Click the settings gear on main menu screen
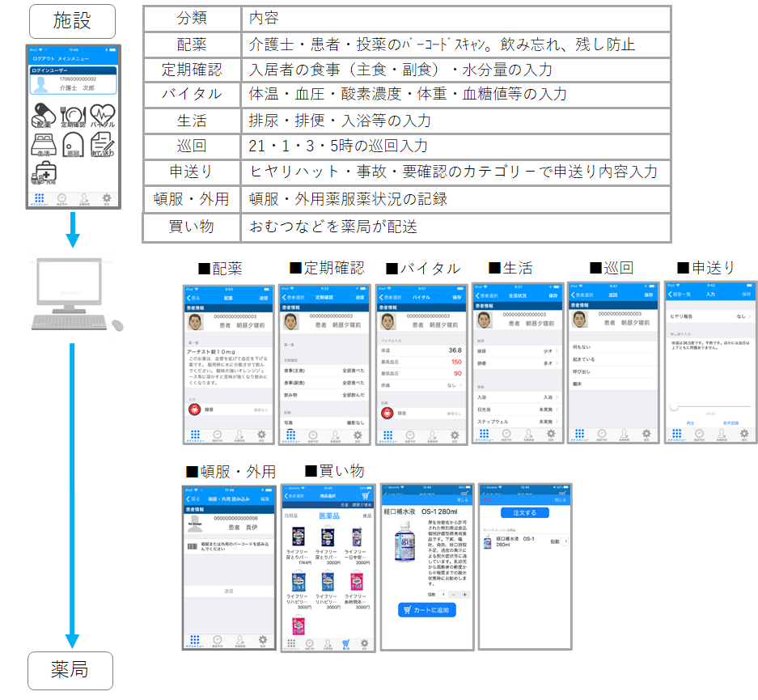 point(107,199)
